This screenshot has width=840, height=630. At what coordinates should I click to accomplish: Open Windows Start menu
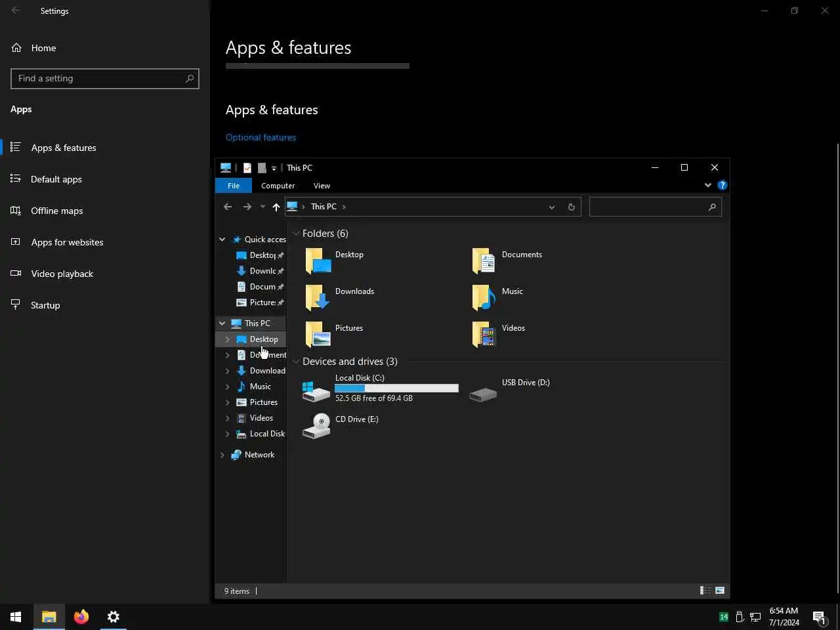(x=16, y=617)
